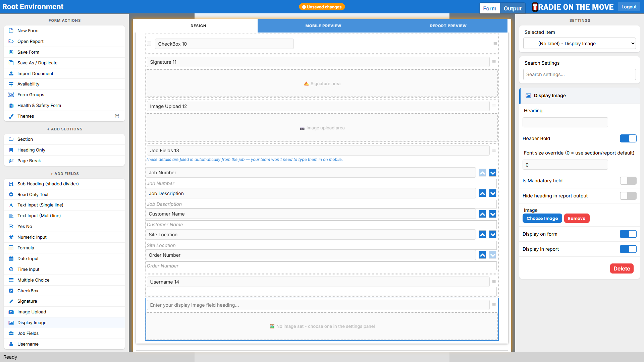Click the Numeric Input hash icon
This screenshot has height=362, width=644.
tap(11, 237)
